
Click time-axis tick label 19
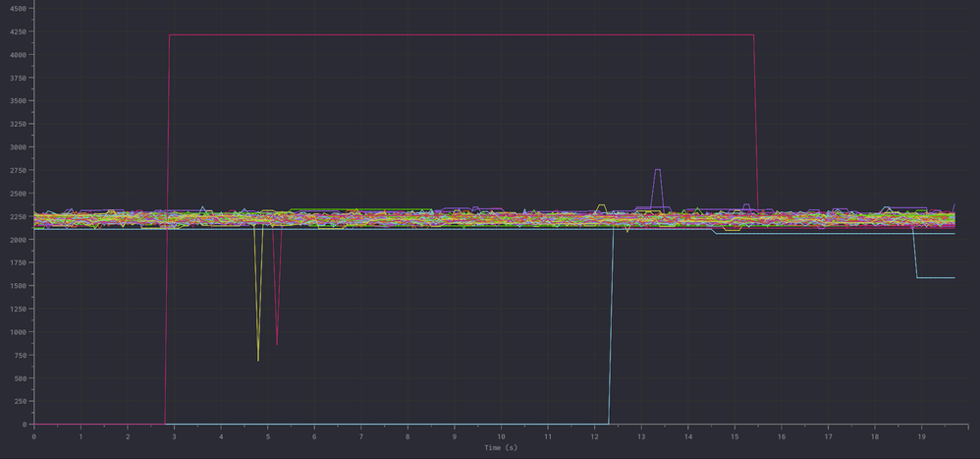tap(921, 435)
